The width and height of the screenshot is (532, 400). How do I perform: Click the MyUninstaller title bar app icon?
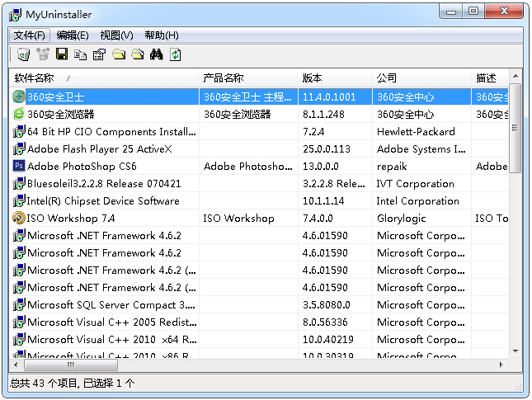(15, 15)
